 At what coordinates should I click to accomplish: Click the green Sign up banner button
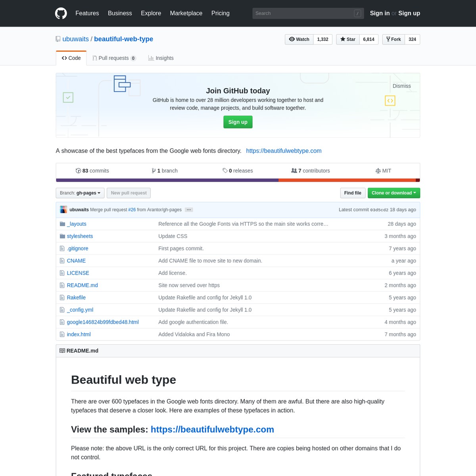pos(238,122)
